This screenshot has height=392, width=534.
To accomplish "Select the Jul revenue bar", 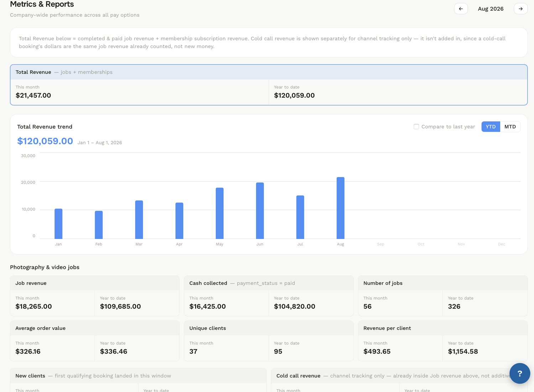I will [300, 217].
